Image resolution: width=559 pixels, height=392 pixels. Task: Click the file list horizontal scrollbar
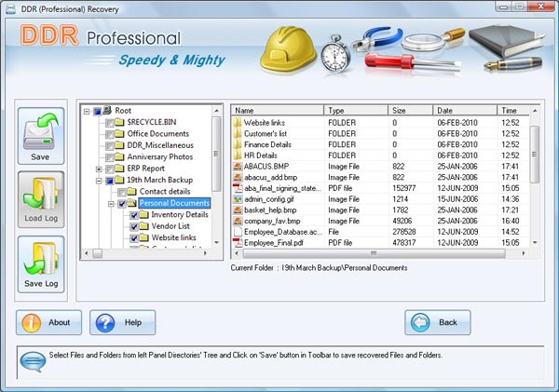[373, 253]
